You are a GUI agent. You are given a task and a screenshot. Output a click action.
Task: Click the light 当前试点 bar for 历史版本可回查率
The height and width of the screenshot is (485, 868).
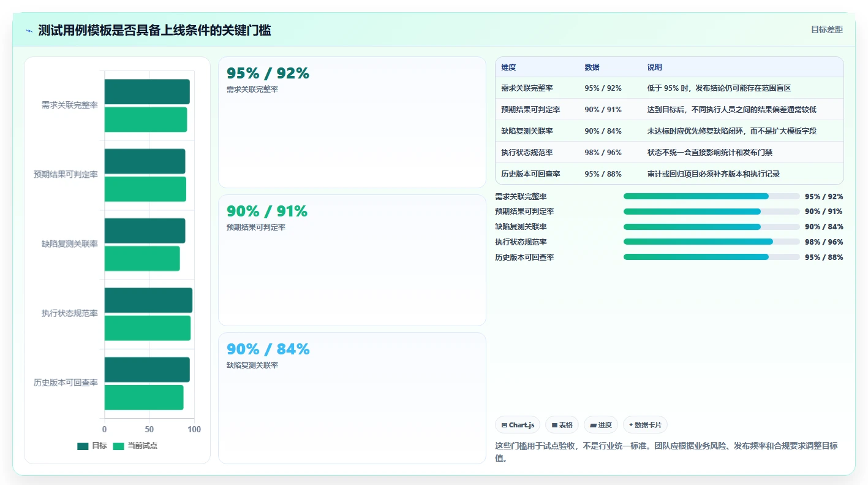tap(144, 397)
